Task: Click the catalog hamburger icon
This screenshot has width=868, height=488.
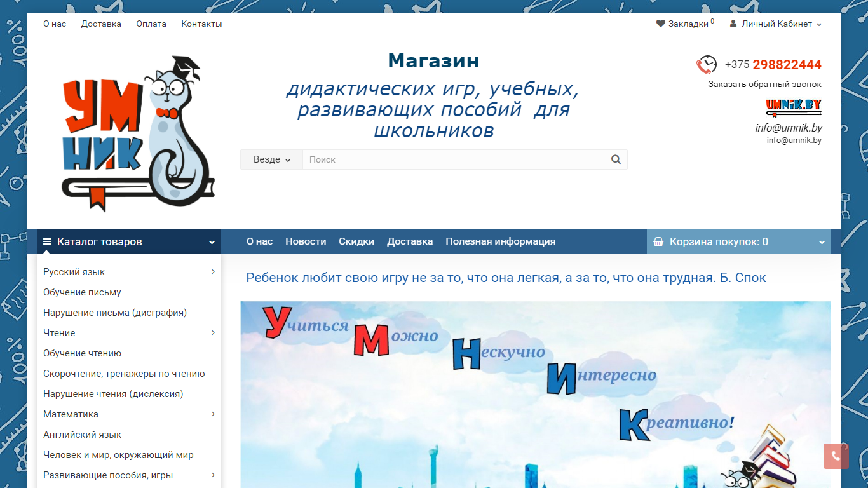Action: pyautogui.click(x=47, y=241)
